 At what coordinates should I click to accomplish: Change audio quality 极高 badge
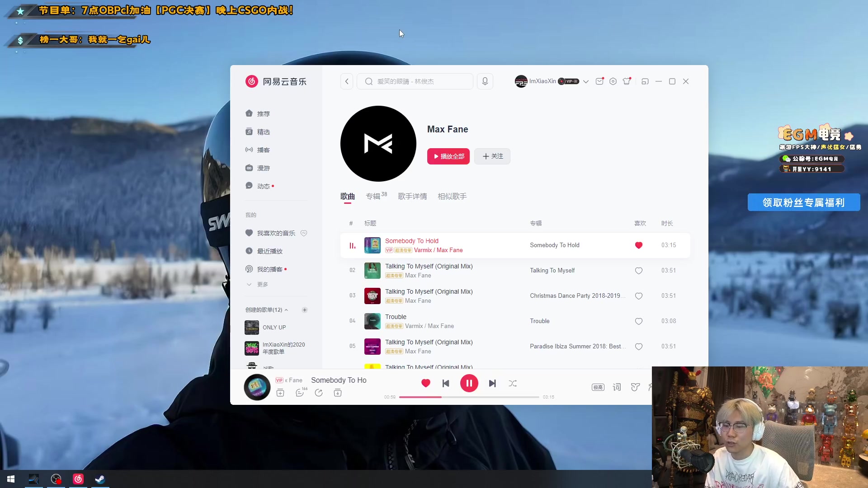(598, 387)
